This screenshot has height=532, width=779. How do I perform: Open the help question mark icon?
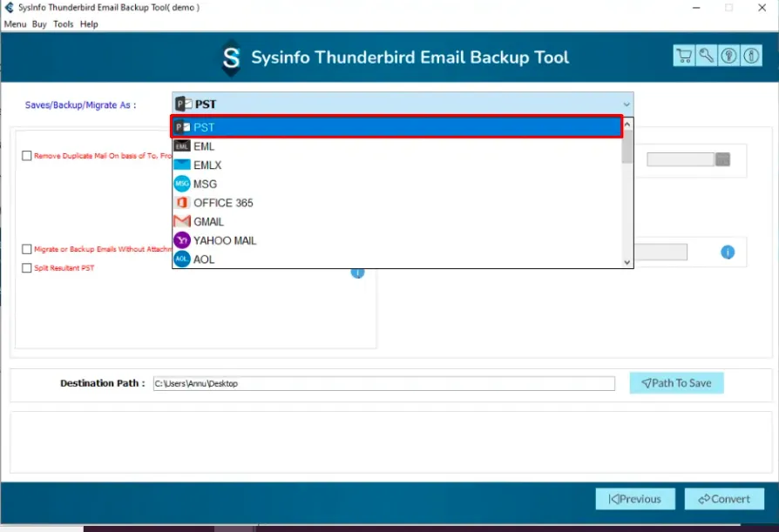[x=728, y=56]
